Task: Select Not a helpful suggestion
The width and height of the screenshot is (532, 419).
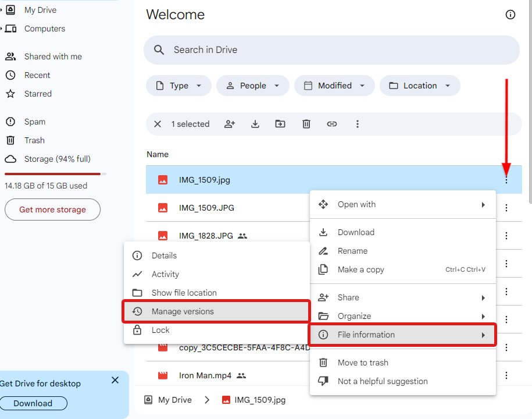Action: tap(403, 381)
